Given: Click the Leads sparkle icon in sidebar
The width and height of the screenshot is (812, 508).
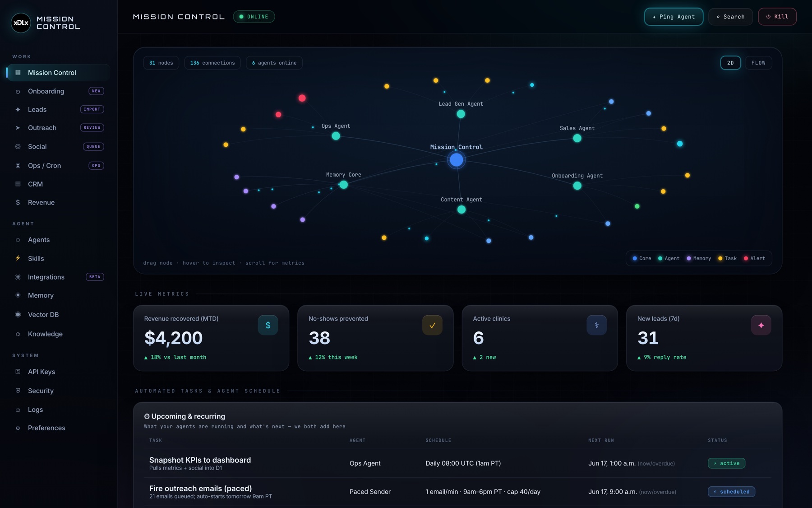Looking at the screenshot, I should pyautogui.click(x=18, y=110).
